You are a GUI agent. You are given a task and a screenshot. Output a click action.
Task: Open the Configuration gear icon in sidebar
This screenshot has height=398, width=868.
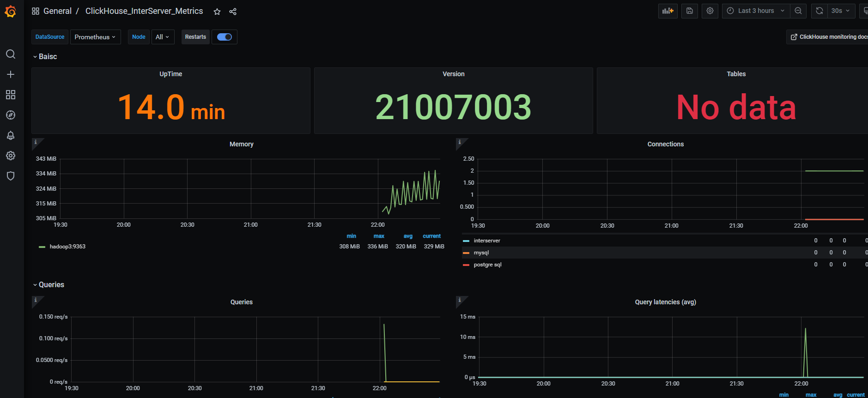11,156
